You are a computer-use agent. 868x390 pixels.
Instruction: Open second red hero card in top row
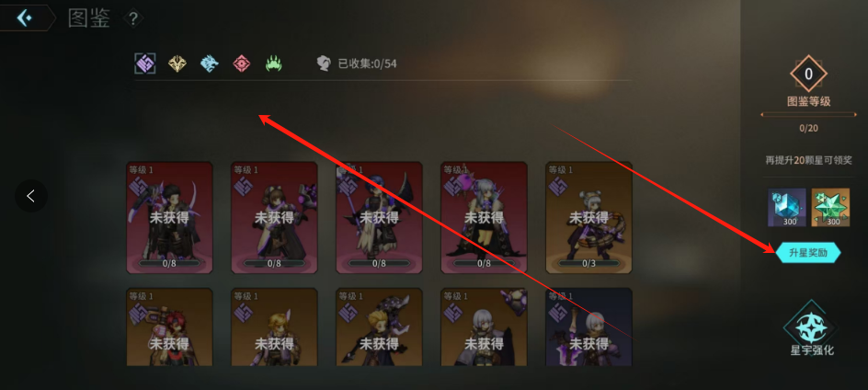(x=274, y=218)
